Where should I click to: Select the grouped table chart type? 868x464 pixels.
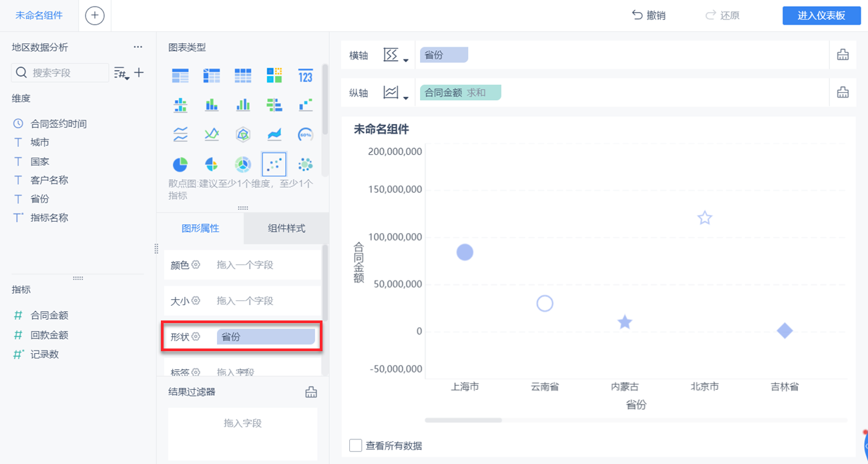(180, 75)
